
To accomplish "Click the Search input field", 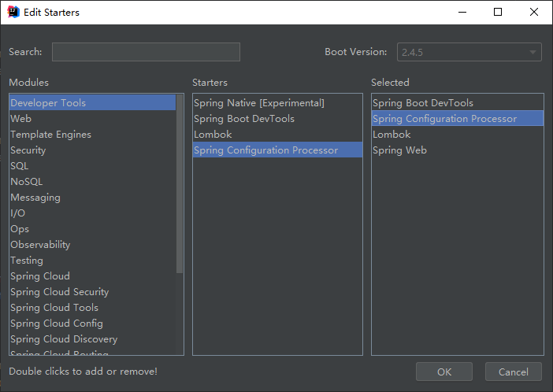I will 146,52.
